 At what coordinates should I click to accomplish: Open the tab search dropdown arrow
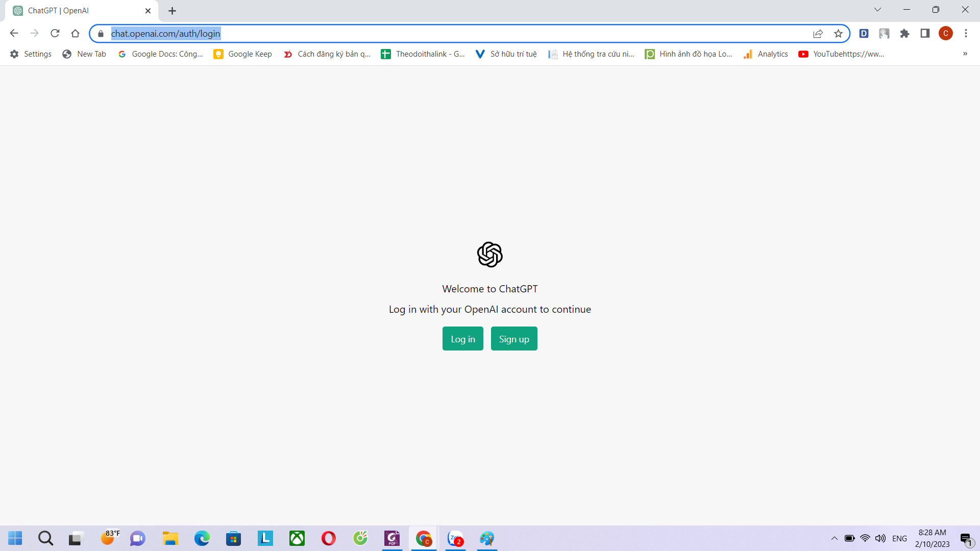[877, 10]
